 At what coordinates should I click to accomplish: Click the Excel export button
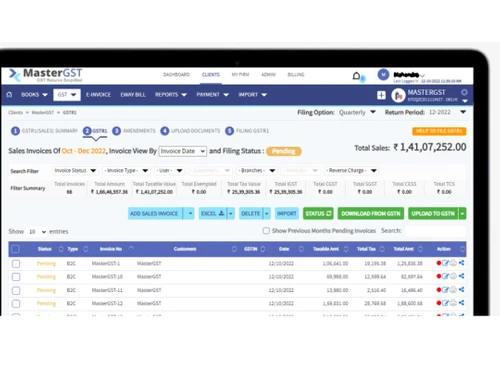point(213,213)
